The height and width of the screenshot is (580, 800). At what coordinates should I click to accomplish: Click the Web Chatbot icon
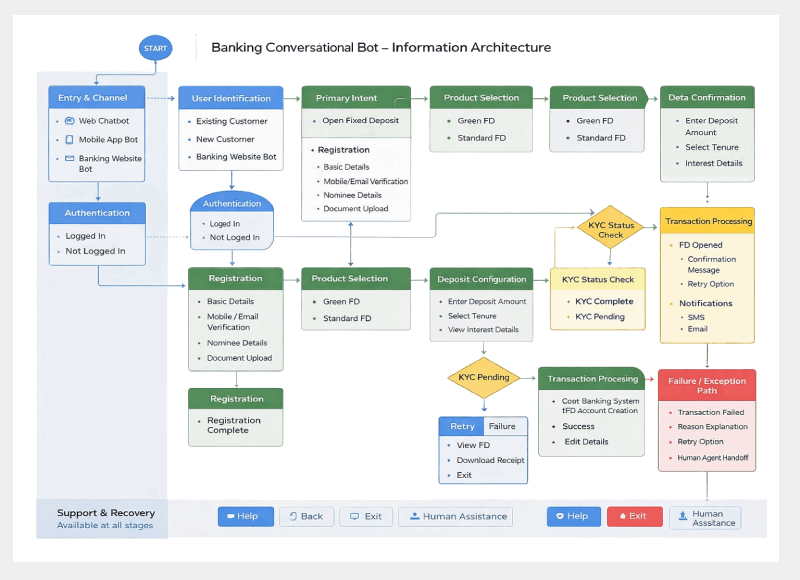(x=70, y=121)
